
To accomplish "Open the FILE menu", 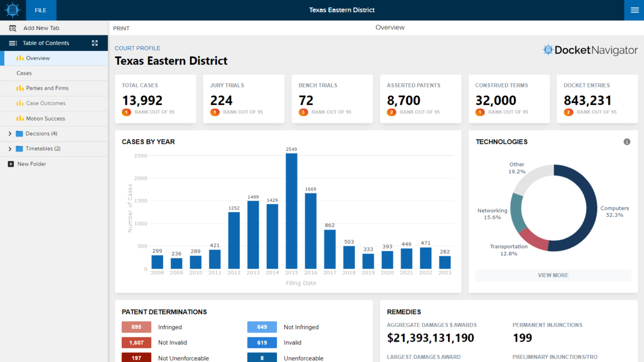I will (40, 10).
